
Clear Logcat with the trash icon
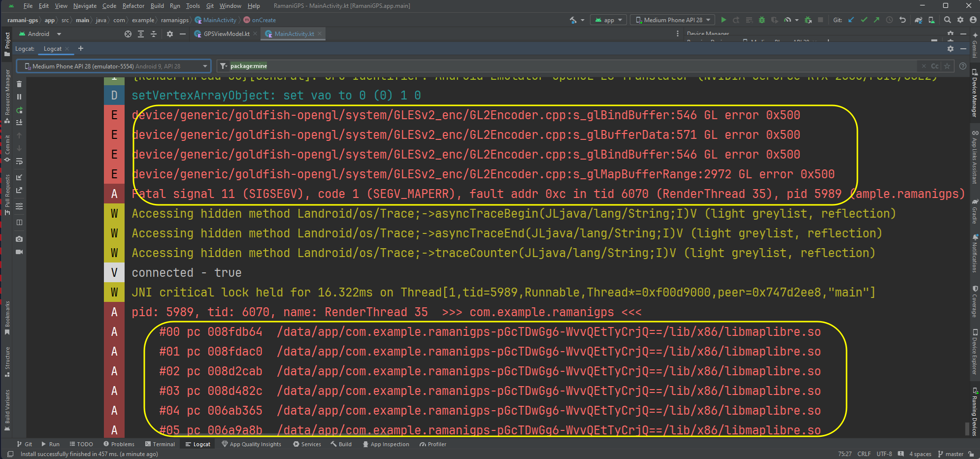19,84
